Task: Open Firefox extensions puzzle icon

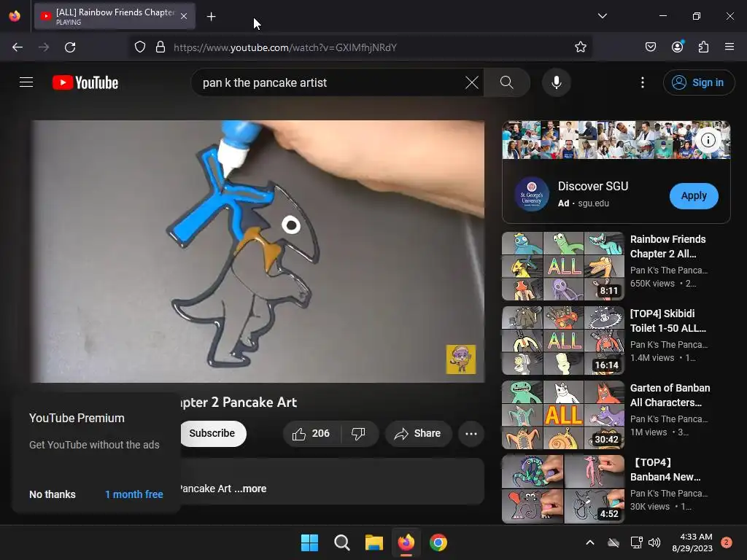Action: tap(704, 47)
